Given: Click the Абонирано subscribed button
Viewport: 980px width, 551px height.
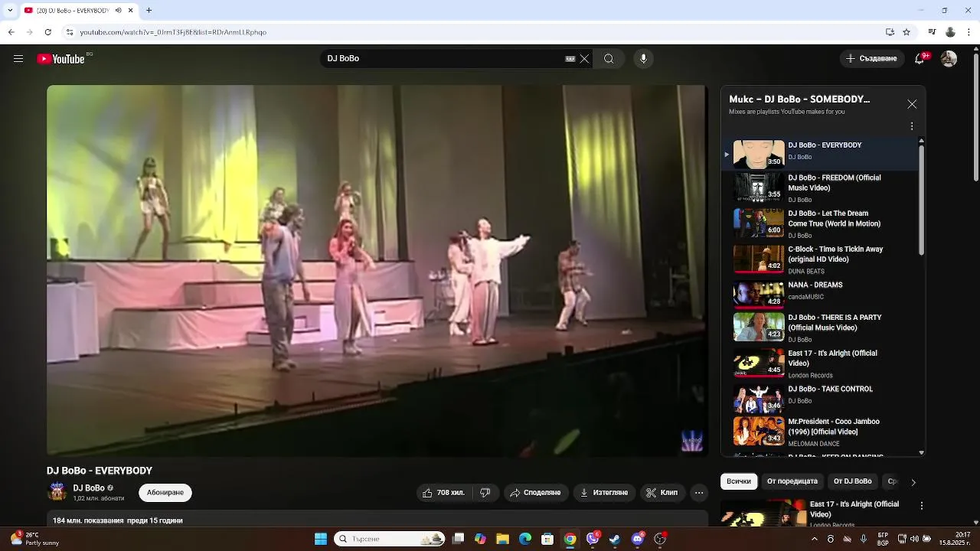Looking at the screenshot, I should coord(165,493).
